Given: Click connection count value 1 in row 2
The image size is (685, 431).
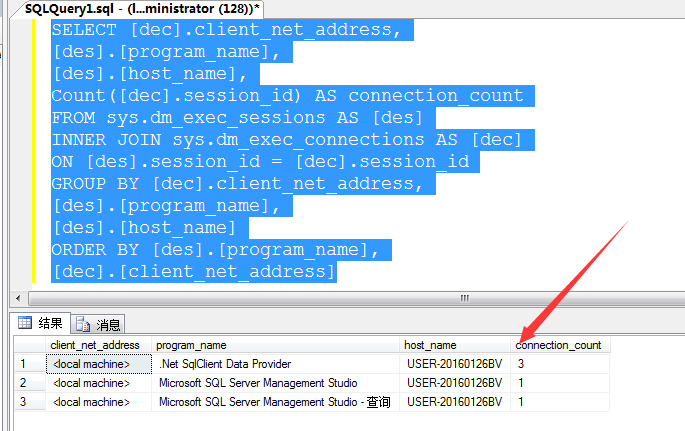Looking at the screenshot, I should point(560,383).
